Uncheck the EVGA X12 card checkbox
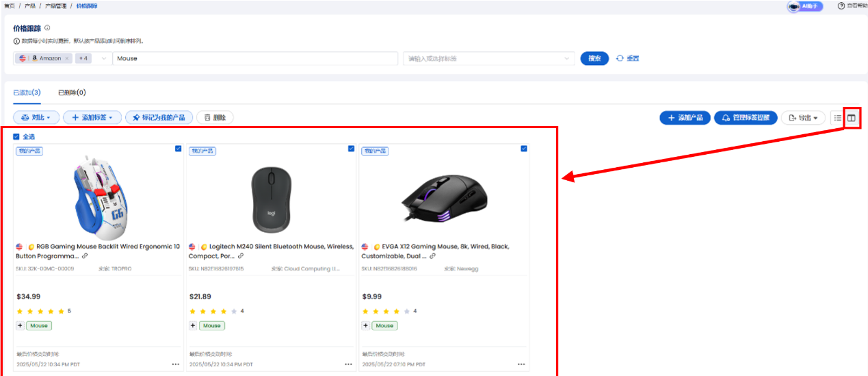The width and height of the screenshot is (868, 376). (x=524, y=148)
